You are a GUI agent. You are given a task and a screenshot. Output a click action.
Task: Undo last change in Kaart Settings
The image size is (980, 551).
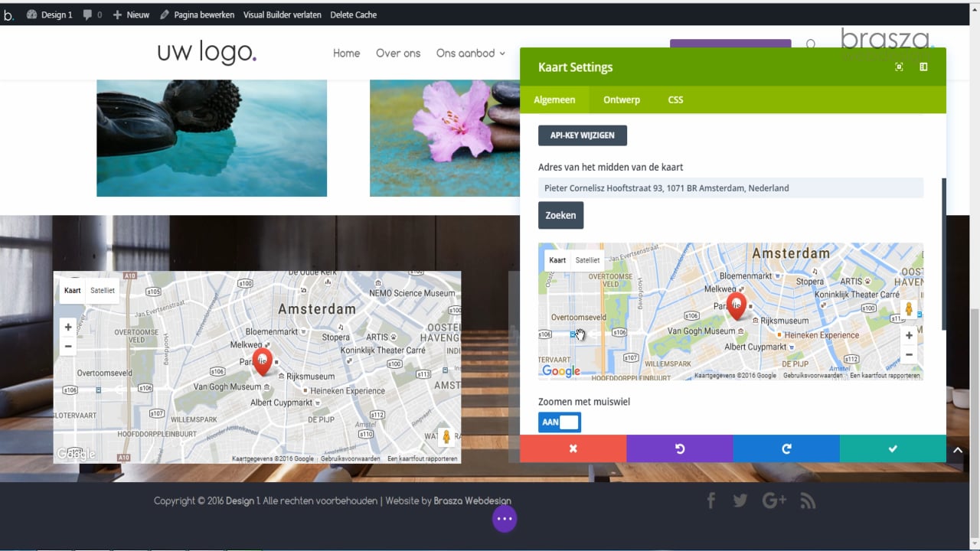tap(679, 448)
